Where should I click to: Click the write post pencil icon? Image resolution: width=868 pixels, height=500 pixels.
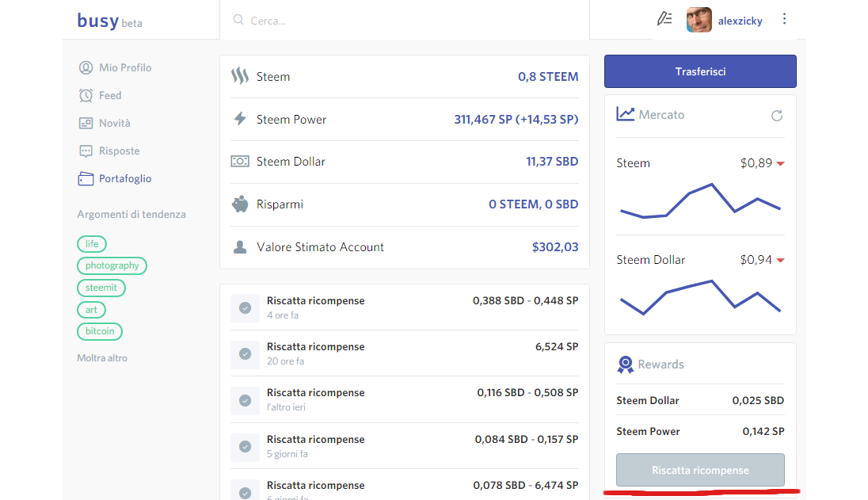click(x=664, y=19)
